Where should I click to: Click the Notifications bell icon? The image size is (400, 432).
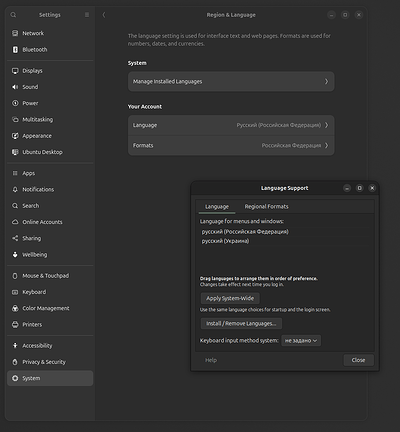click(x=15, y=189)
